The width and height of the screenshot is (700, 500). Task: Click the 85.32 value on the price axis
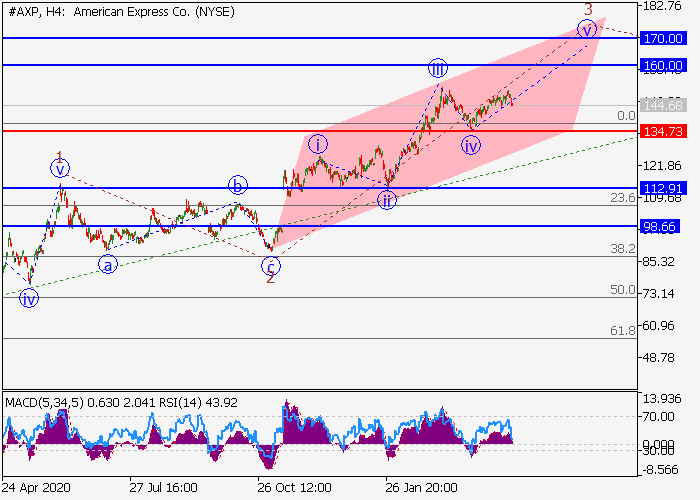coord(659,262)
